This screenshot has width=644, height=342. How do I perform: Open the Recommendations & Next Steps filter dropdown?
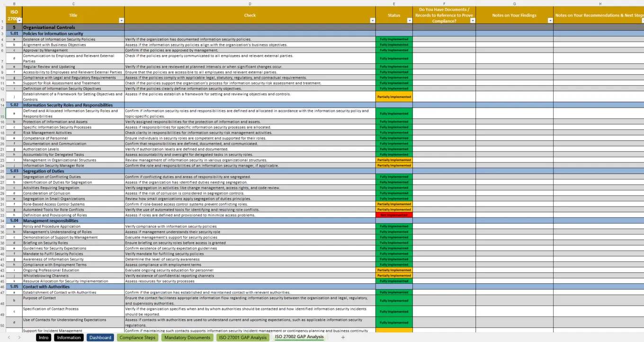(x=641, y=21)
